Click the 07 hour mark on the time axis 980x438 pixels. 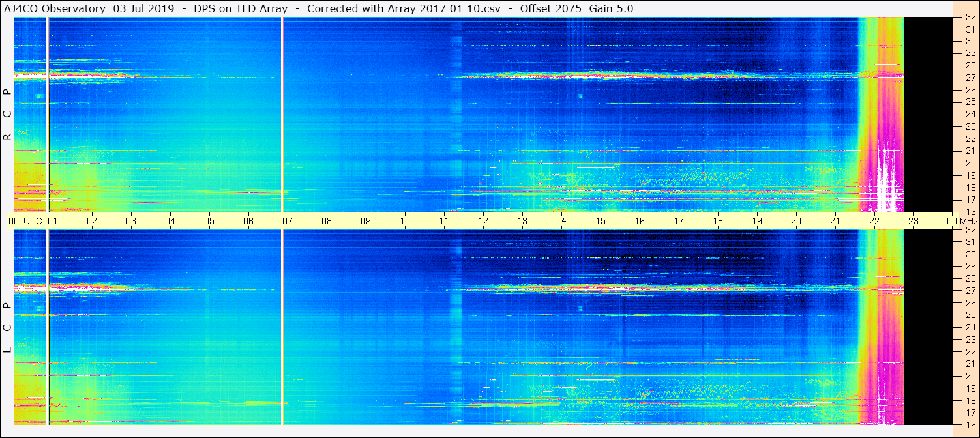(288, 221)
